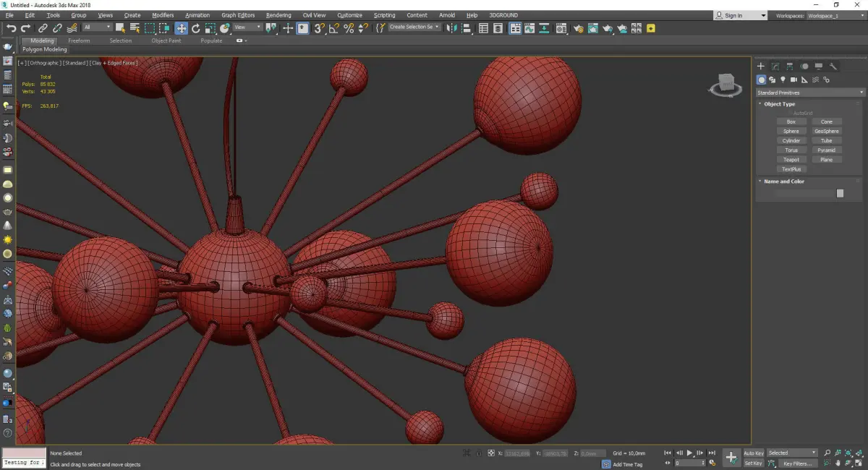Screen dimensions: 868x470
Task: Open the selection filter All dropdown
Action: (97, 27)
